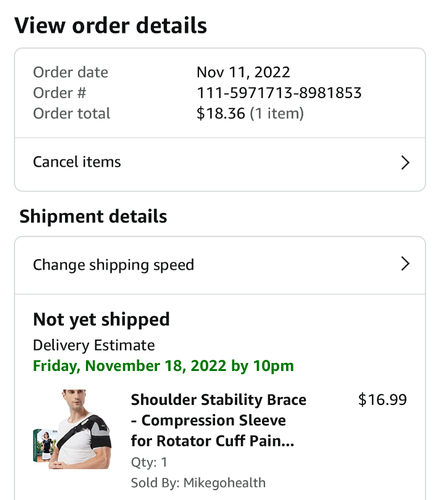
Task: Tap the Sold By Mikegohealth seller text
Action: click(198, 483)
